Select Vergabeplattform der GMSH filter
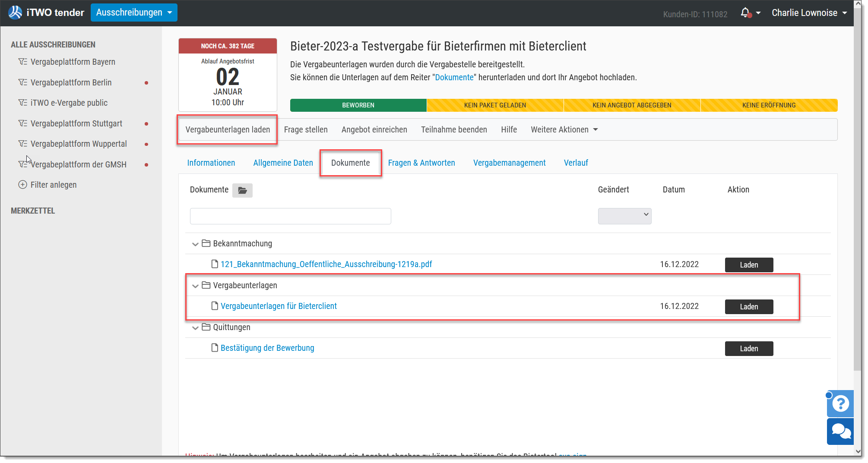Screen dimensions: 868x463 click(79, 164)
